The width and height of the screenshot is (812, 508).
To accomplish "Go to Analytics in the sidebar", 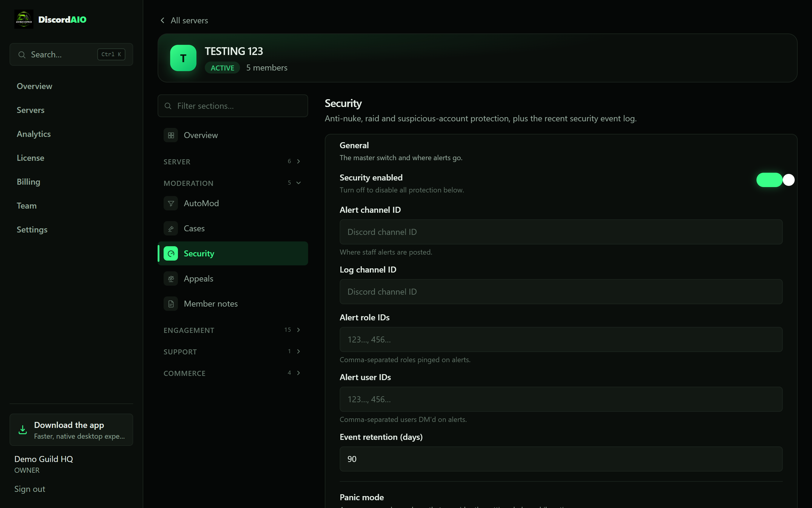I will click(34, 134).
